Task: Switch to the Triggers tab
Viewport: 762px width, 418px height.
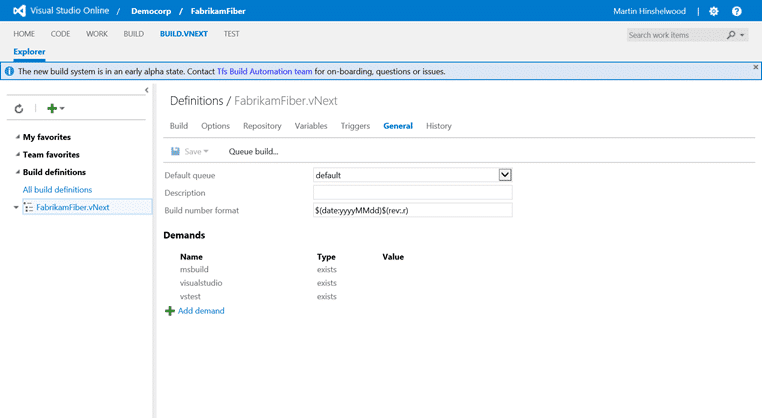Action: [x=355, y=126]
